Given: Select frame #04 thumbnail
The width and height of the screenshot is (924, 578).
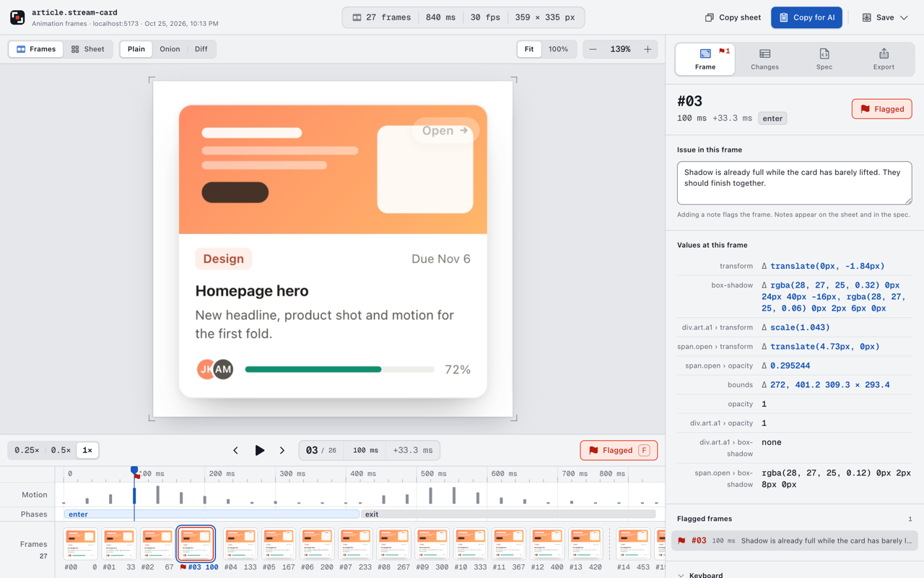Looking at the screenshot, I should 240,544.
